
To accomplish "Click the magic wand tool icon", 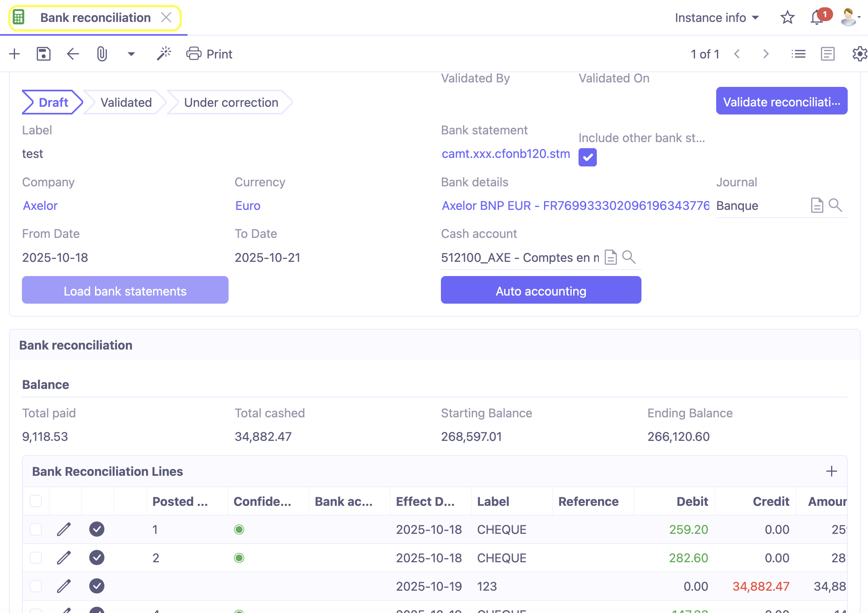I will (x=164, y=54).
